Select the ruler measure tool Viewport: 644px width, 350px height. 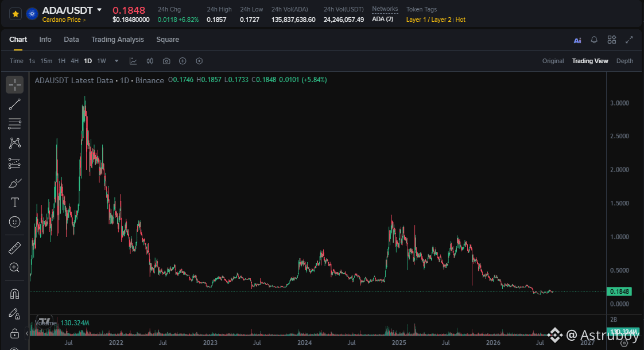pos(15,248)
